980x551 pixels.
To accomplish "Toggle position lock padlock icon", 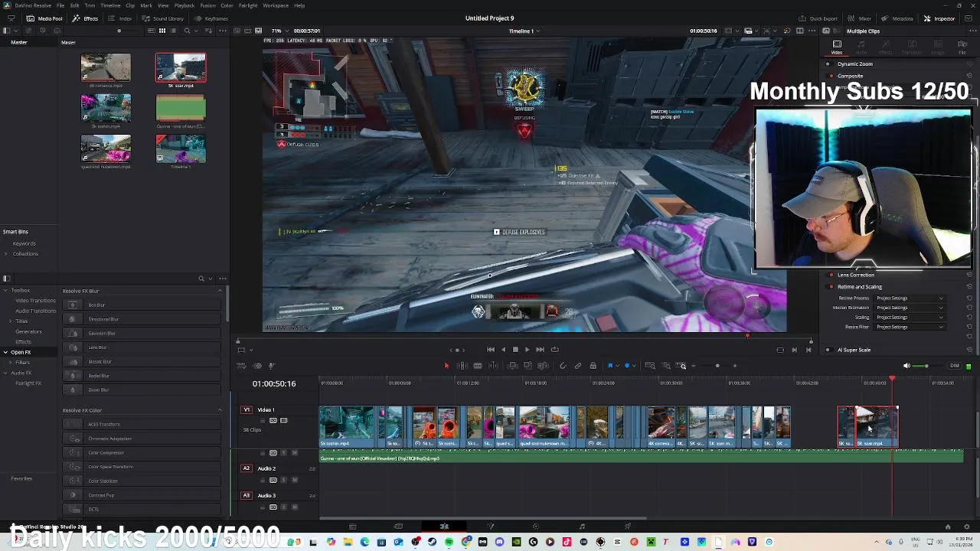I will tap(593, 366).
